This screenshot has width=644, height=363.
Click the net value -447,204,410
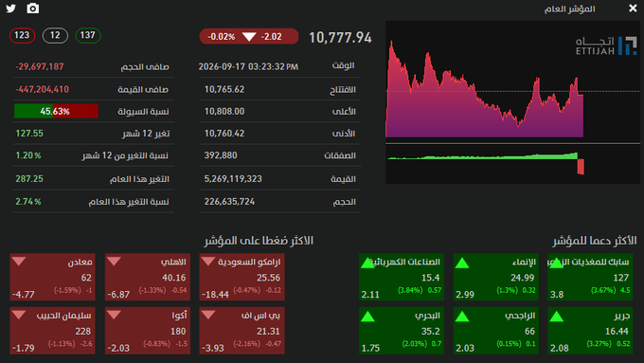[x=42, y=89]
